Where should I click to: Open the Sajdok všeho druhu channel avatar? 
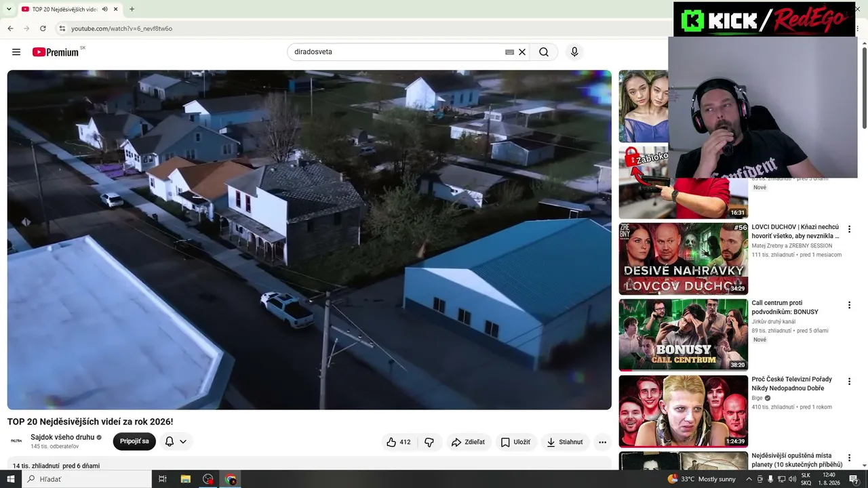click(16, 441)
